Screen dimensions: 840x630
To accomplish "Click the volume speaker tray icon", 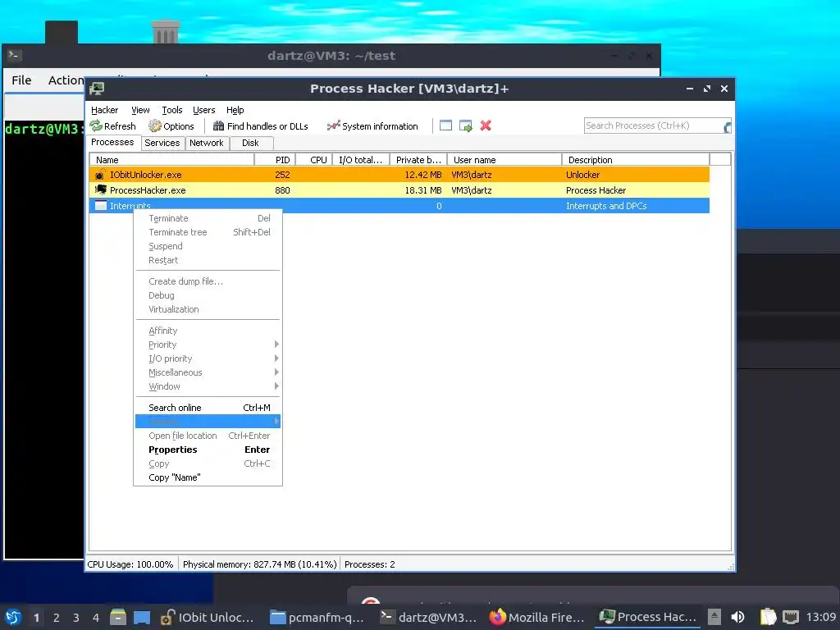I will 737,617.
